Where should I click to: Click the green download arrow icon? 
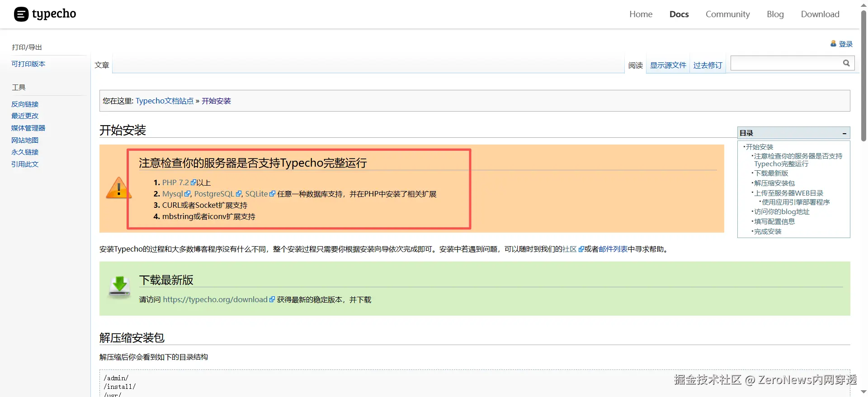pyautogui.click(x=119, y=287)
